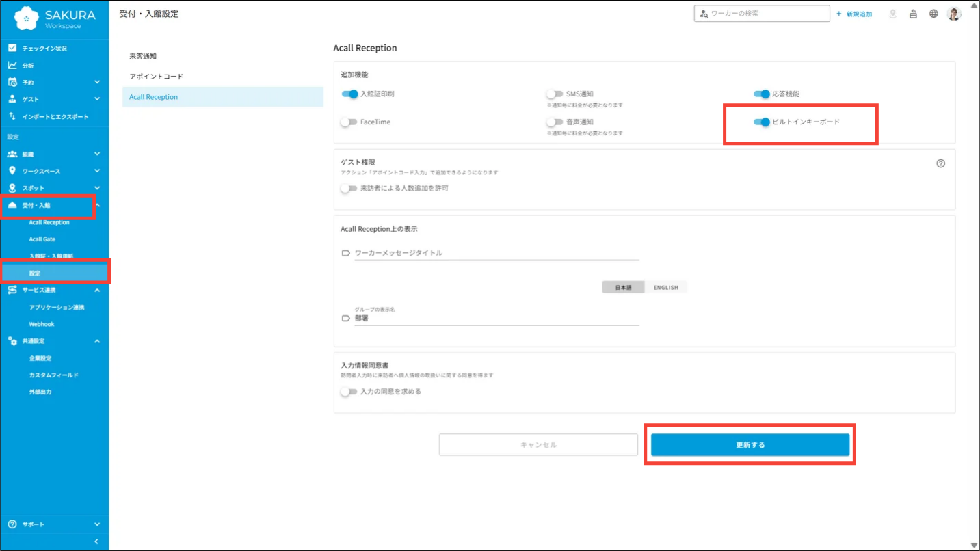Click the サービス連携 integration icon

12,290
